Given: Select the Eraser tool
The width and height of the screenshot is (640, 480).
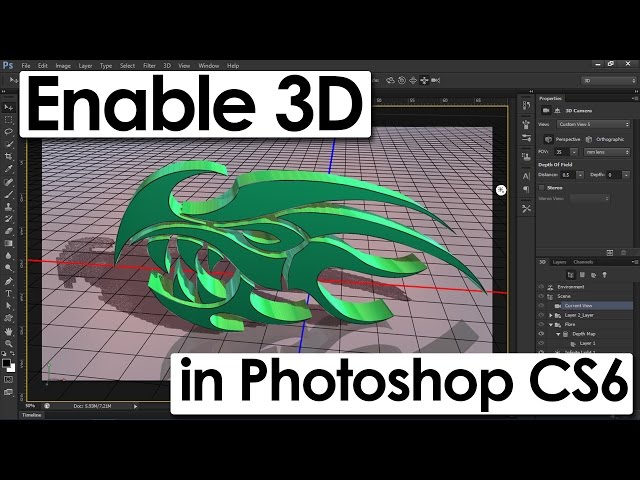Looking at the screenshot, I should 9,231.
